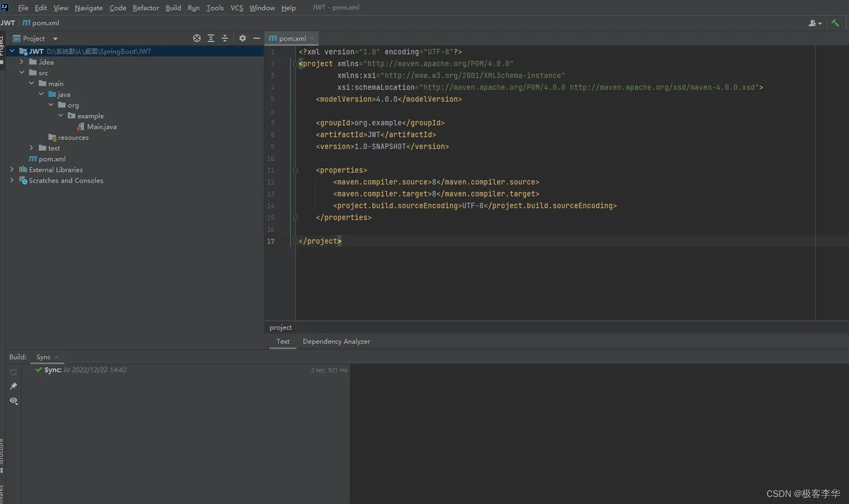Viewport: 849px width, 504px height.
Task: Click pom.xml breadcrumb in navigation bar
Action: (41, 23)
